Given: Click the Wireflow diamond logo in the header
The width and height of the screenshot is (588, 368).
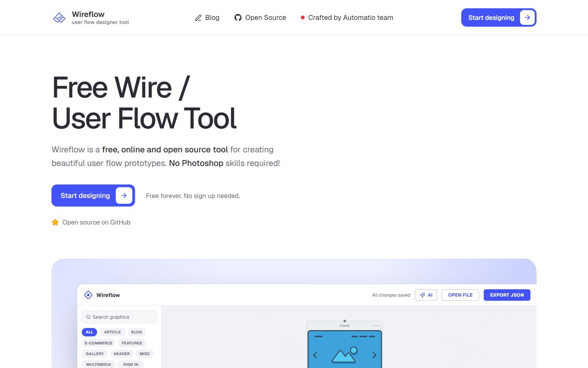Looking at the screenshot, I should pyautogui.click(x=59, y=18).
